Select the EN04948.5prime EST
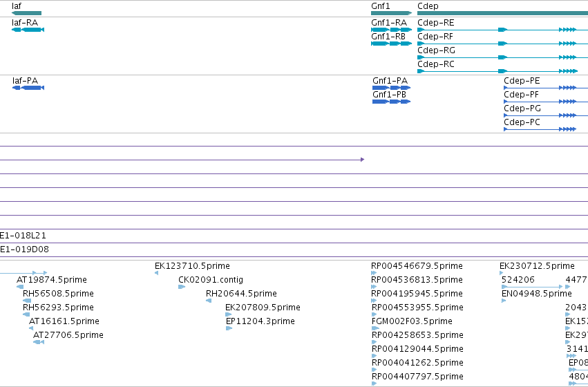Image resolution: width=588 pixels, height=387 pixels. (x=537, y=294)
